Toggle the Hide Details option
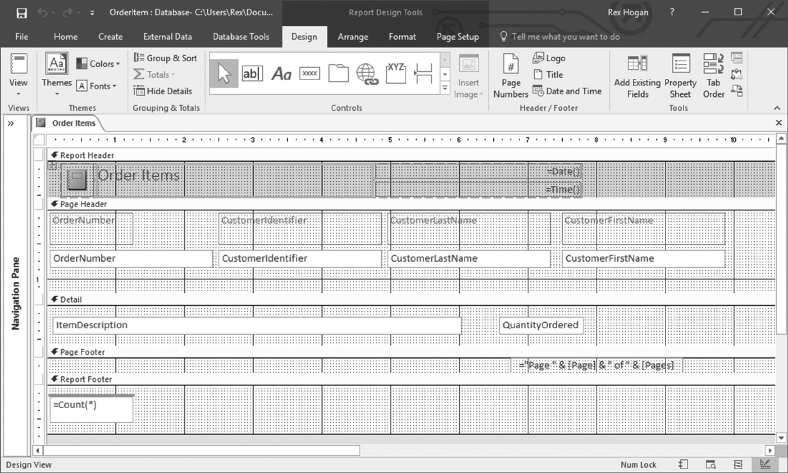The image size is (788, 473). 163,91
